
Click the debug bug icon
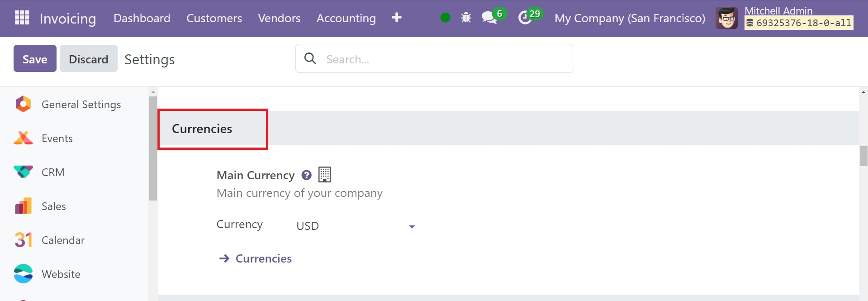pos(466,18)
